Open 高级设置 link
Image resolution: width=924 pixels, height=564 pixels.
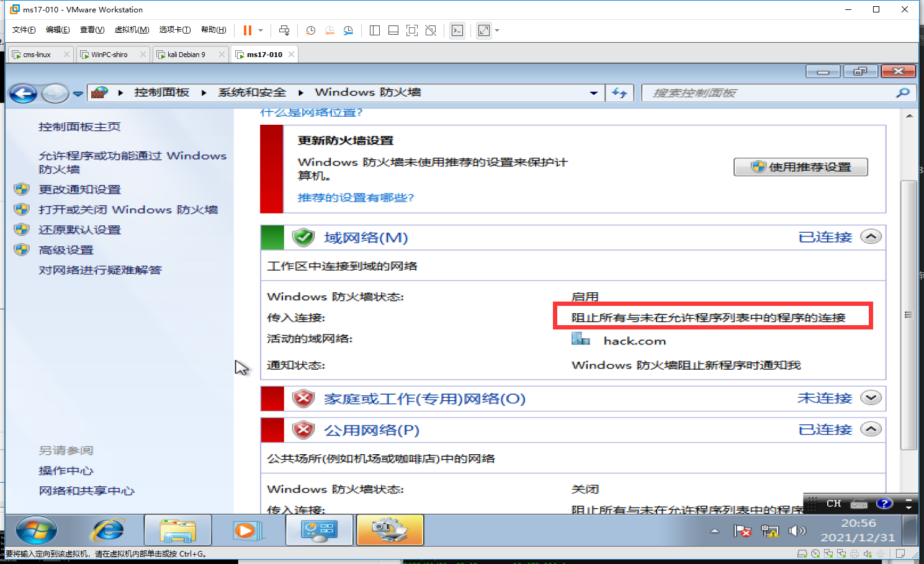click(66, 250)
